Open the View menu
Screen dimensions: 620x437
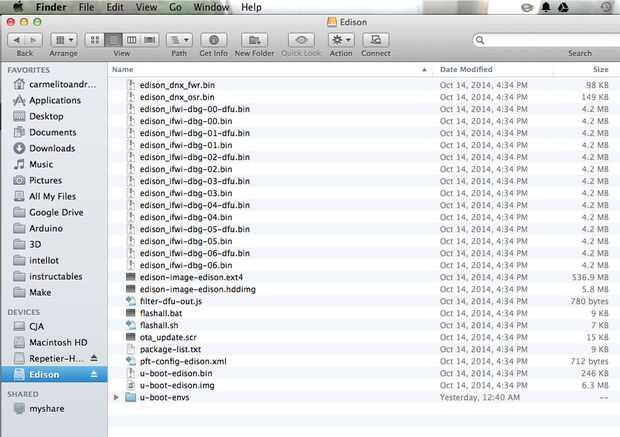point(146,7)
